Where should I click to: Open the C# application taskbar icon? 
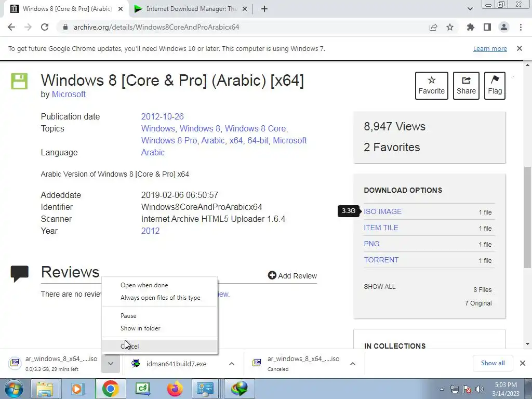[x=143, y=389]
